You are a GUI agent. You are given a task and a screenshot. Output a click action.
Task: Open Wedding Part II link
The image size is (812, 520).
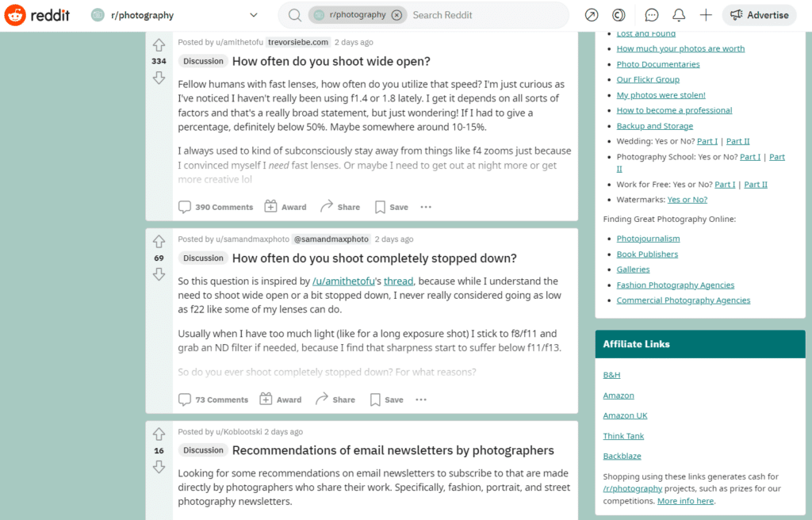(x=738, y=141)
